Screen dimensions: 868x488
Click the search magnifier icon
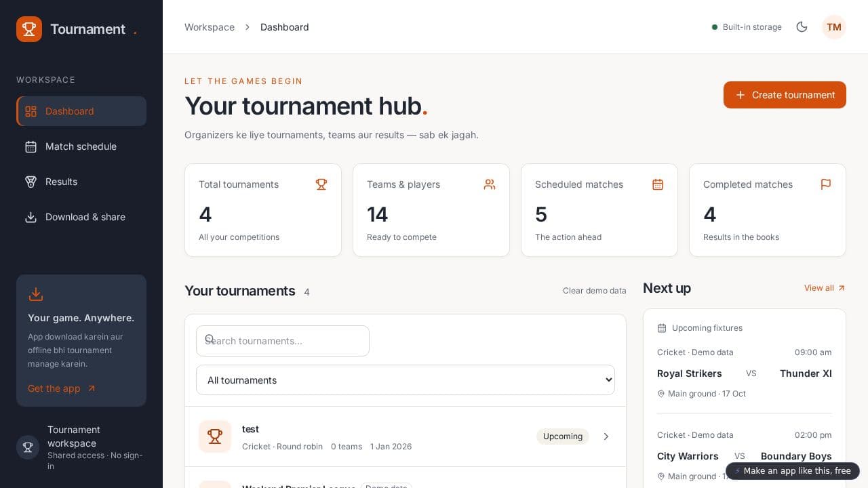coord(210,339)
